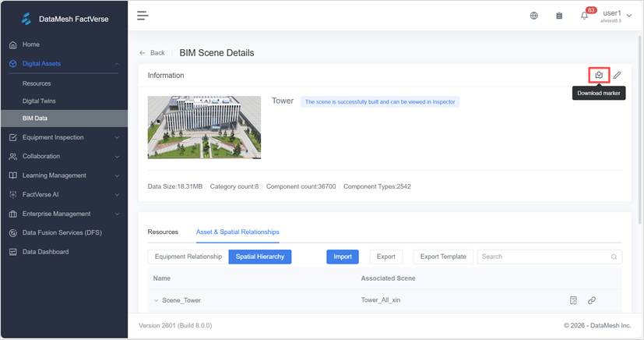Click the blue Import button
This screenshot has height=340, width=644.
click(343, 257)
